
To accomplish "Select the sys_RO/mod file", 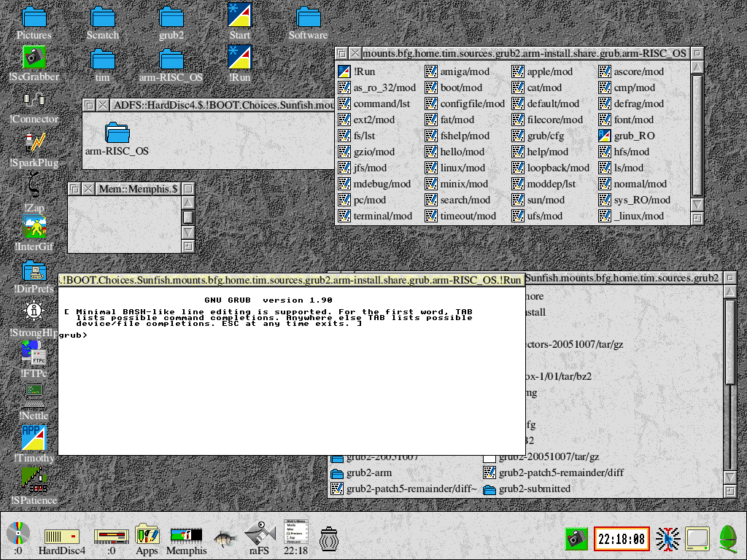I will tap(635, 200).
